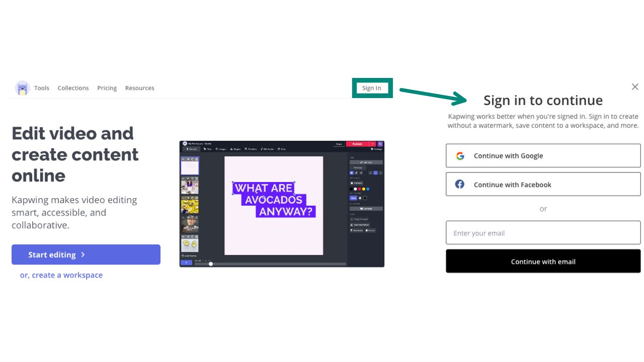Click the 'Edit video and create content online' headline
The width and height of the screenshot is (644, 362).
pos(75,154)
